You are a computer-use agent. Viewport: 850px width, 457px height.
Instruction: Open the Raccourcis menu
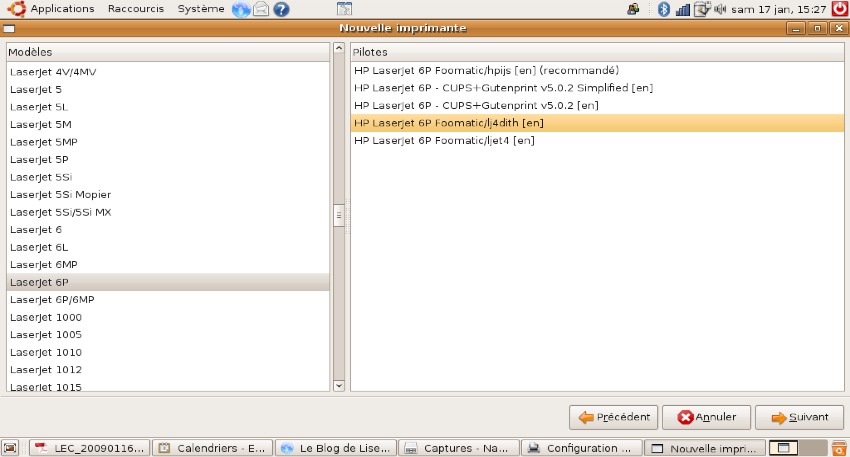coord(136,9)
